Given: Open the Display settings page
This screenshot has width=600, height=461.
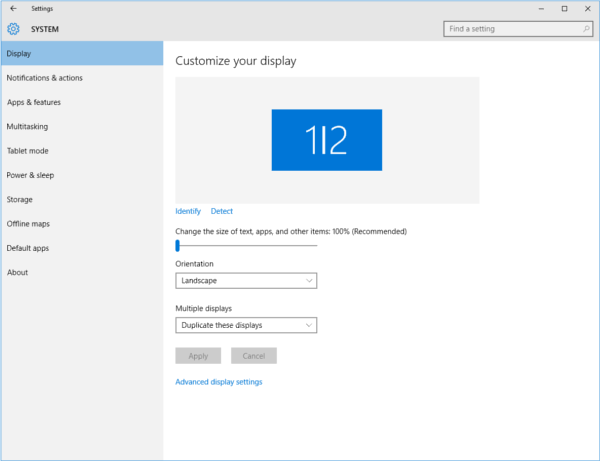Looking at the screenshot, I should (82, 54).
